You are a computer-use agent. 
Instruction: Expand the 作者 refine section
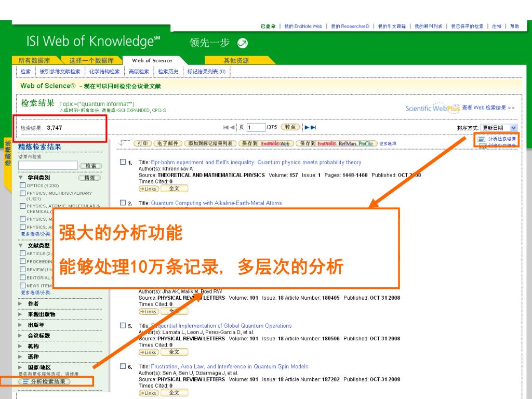20,303
